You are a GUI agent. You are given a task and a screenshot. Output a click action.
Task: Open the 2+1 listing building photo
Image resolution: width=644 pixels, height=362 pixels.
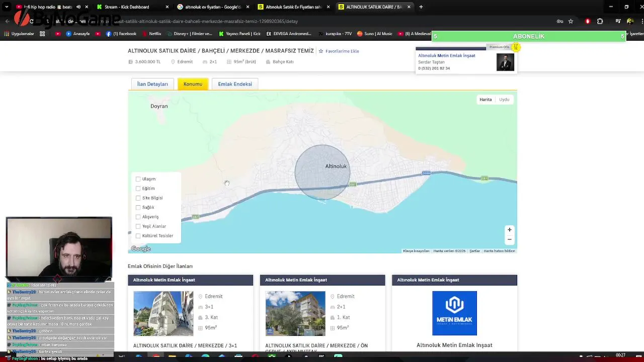point(295,313)
